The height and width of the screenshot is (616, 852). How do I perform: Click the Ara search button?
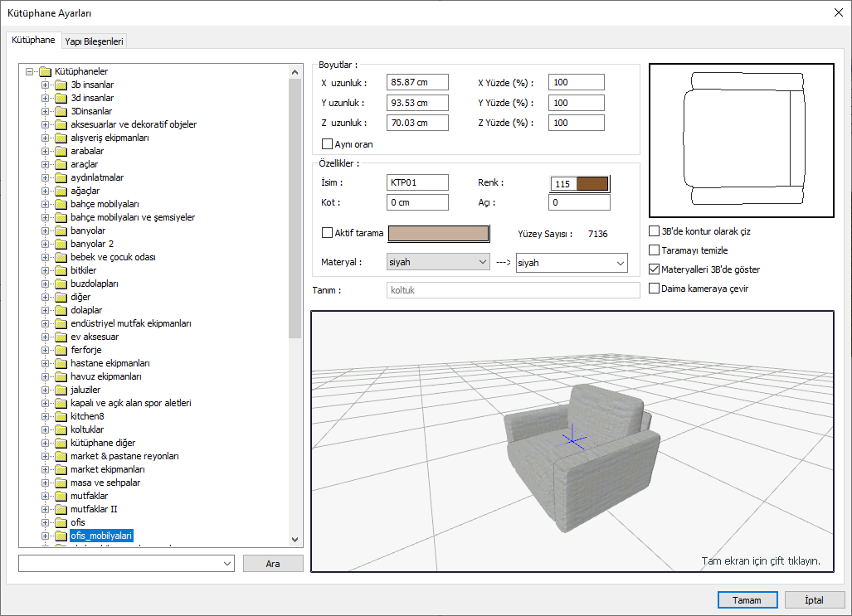tap(273, 564)
